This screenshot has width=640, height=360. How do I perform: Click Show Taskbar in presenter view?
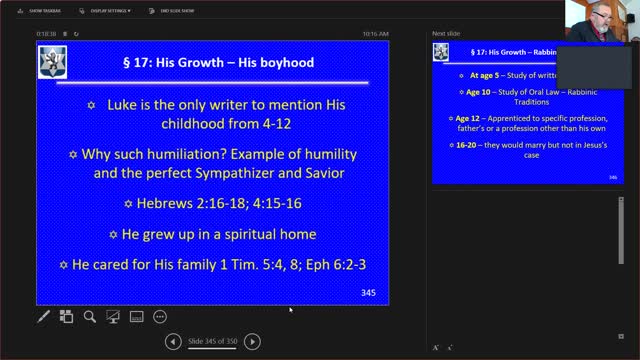coord(40,11)
